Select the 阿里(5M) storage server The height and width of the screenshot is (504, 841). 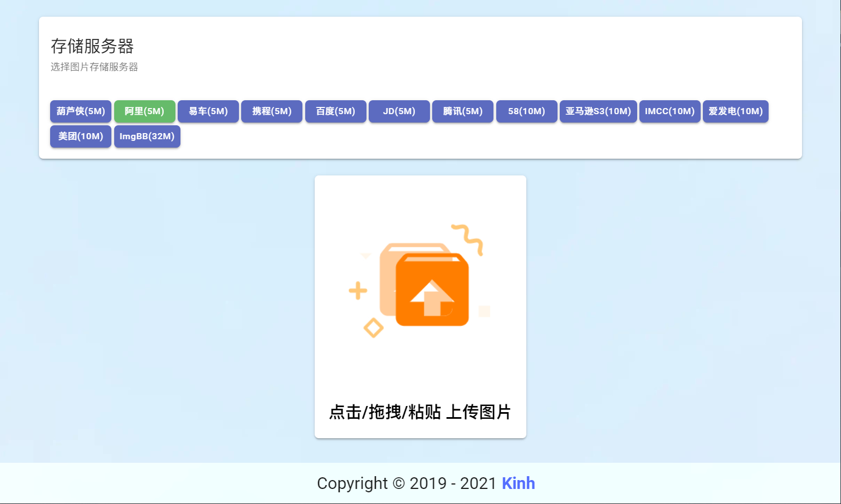coord(145,111)
